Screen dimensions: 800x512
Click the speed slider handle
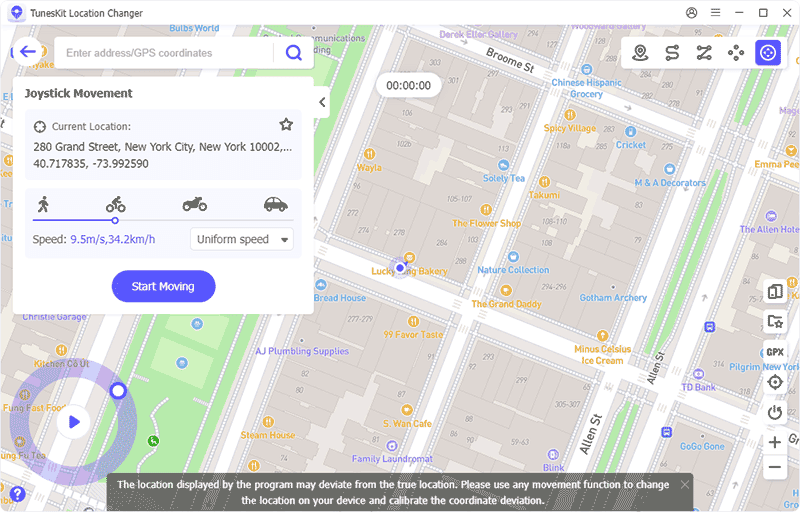point(115,220)
